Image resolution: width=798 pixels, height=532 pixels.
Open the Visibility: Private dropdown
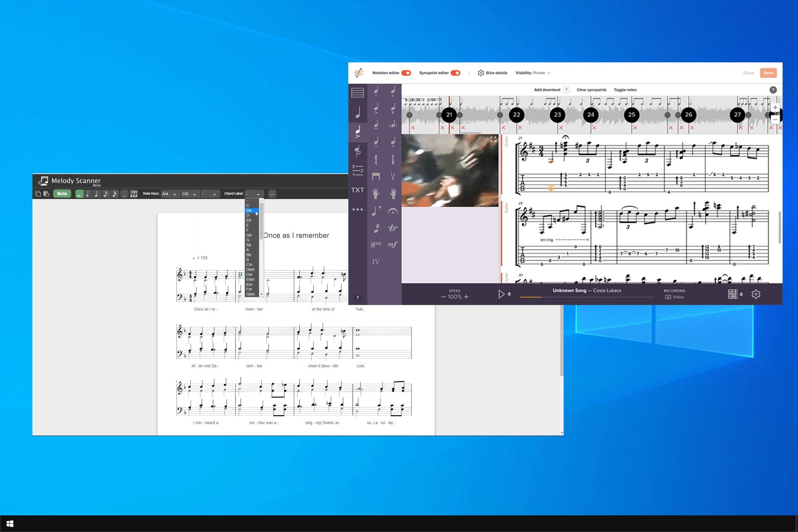[x=533, y=73]
